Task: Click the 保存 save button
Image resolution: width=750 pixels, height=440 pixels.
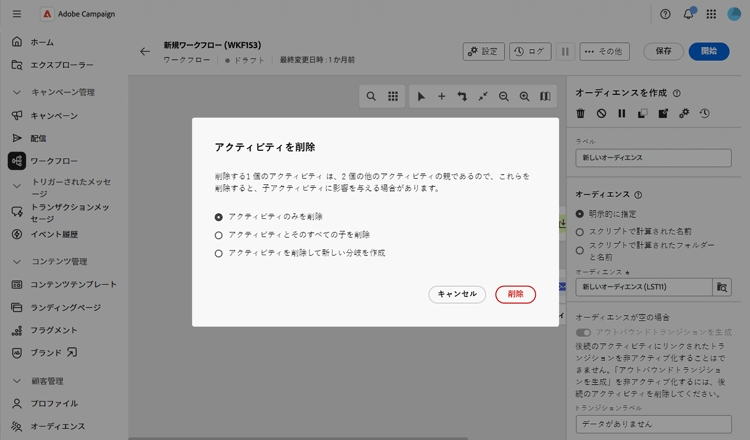Action: (x=663, y=52)
